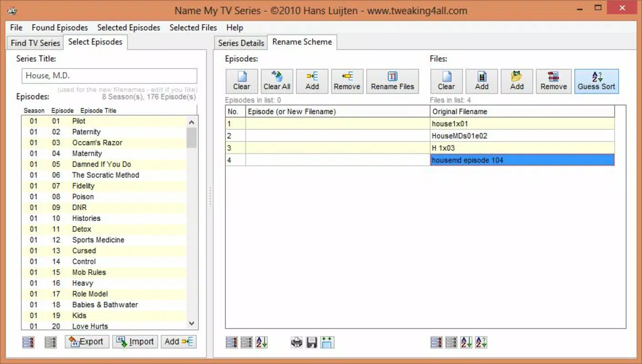Click the floppy disk save icon

coord(312,342)
